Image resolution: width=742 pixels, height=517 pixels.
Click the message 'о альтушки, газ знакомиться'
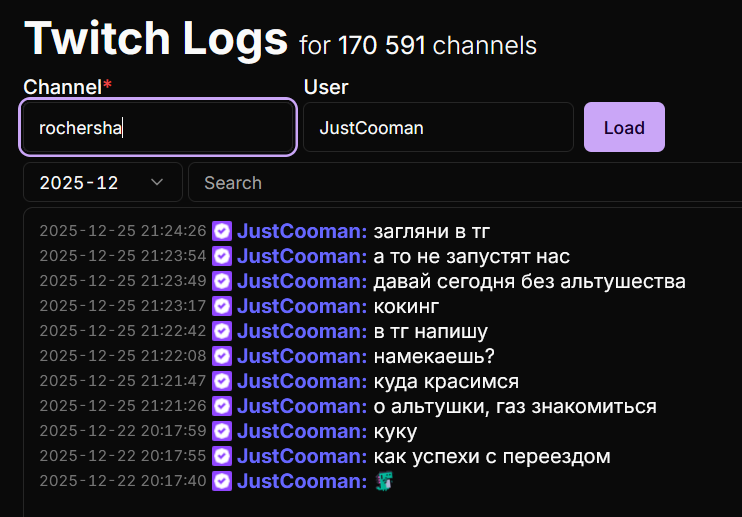pyautogui.click(x=515, y=407)
